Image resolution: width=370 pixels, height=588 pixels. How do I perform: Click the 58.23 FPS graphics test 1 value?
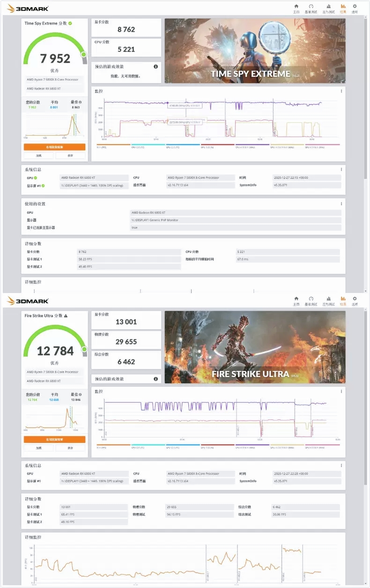coord(129,259)
